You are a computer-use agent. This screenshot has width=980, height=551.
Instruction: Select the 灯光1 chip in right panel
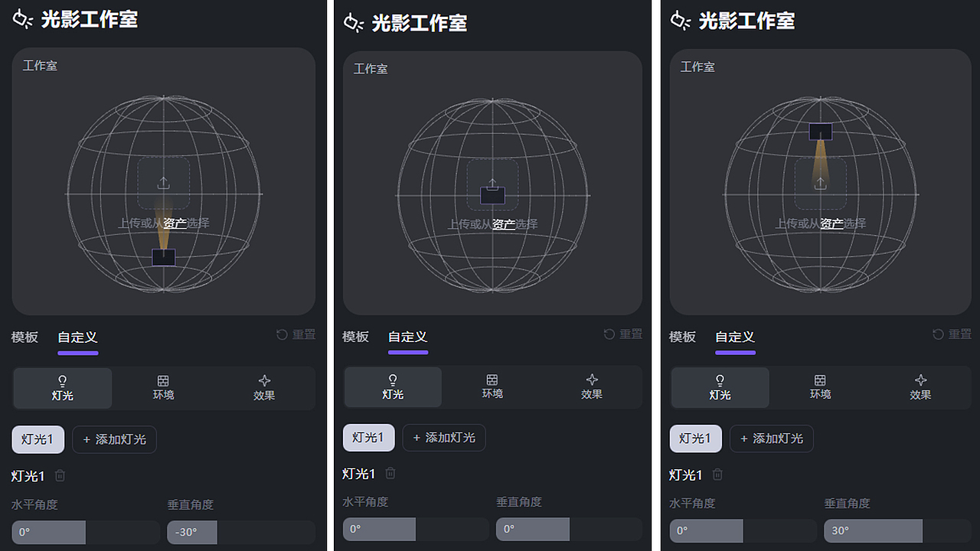pyautogui.click(x=695, y=439)
